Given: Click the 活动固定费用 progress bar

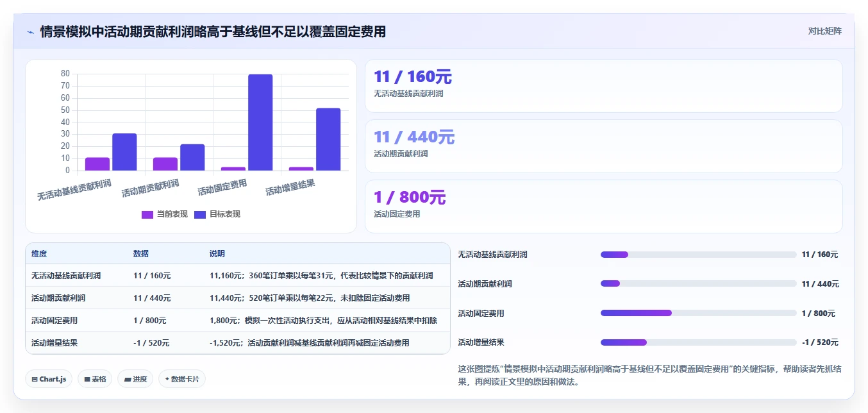Looking at the screenshot, I should click(698, 313).
